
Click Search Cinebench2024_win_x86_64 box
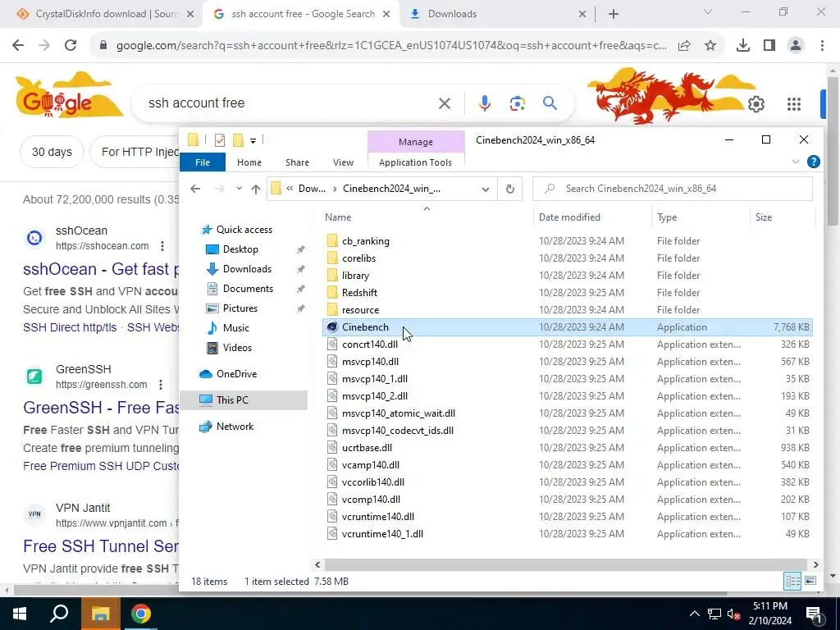click(673, 189)
